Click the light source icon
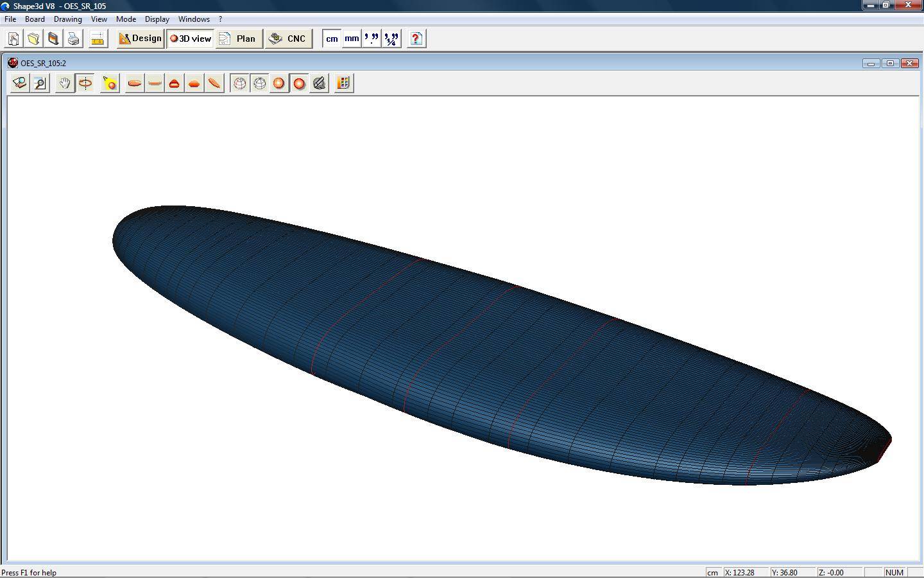Viewport: 924px width, 578px height. tap(110, 83)
